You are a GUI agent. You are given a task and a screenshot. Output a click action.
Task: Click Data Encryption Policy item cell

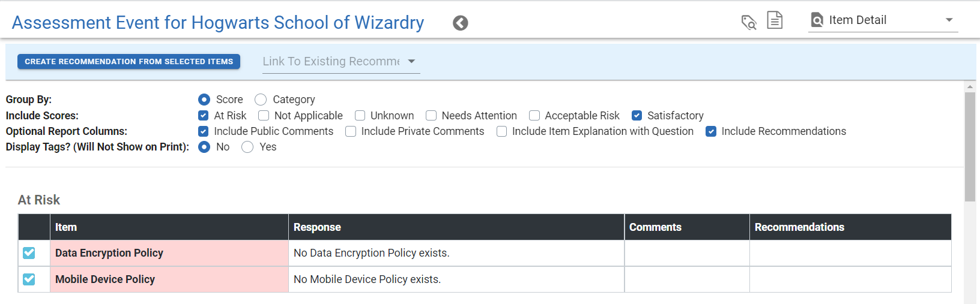point(169,253)
